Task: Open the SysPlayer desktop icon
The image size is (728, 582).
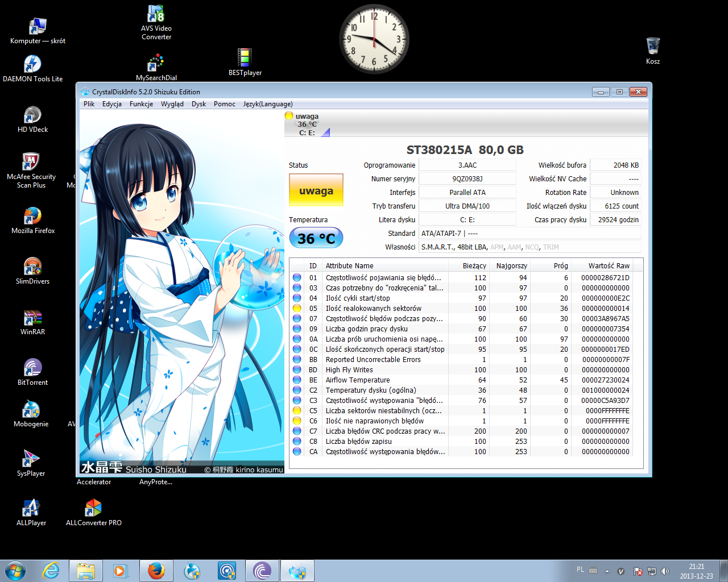Action: [31, 463]
